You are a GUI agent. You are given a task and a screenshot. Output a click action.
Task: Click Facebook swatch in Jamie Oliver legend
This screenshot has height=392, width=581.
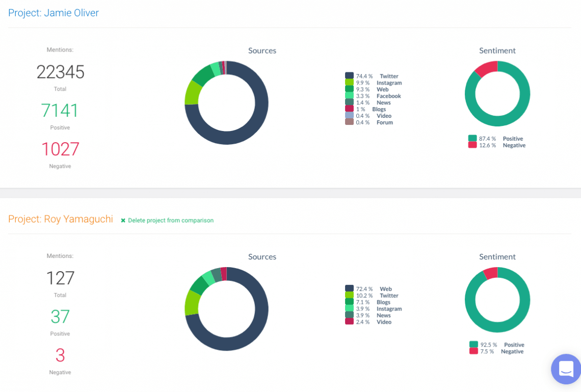coord(349,96)
